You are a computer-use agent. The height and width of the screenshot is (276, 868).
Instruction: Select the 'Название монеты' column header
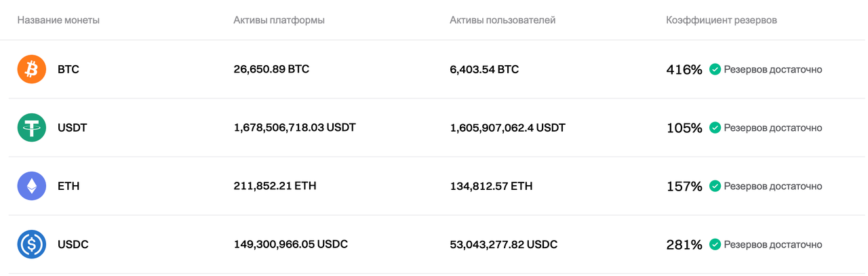pos(58,20)
